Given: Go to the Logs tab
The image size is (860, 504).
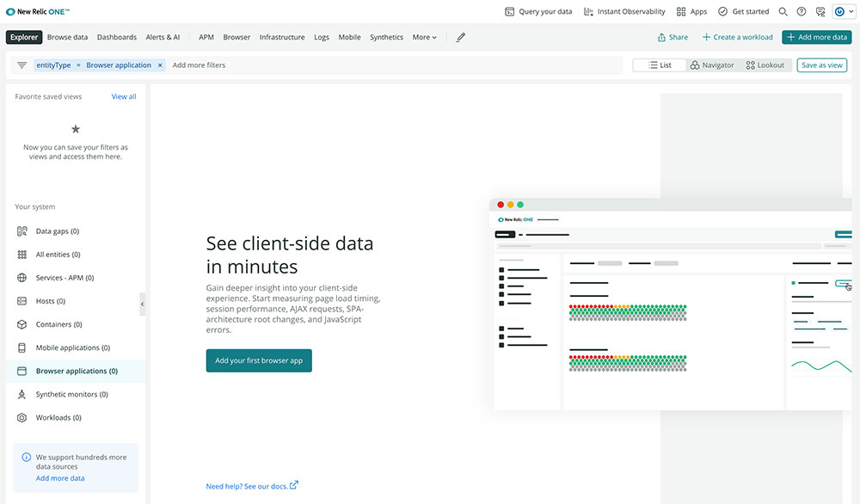Looking at the screenshot, I should coord(322,37).
